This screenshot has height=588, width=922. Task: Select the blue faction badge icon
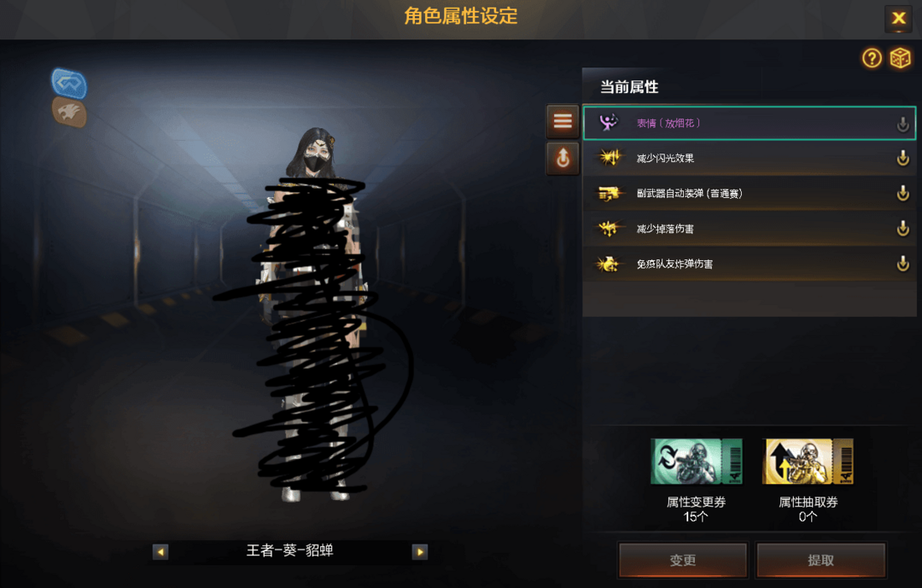[69, 83]
